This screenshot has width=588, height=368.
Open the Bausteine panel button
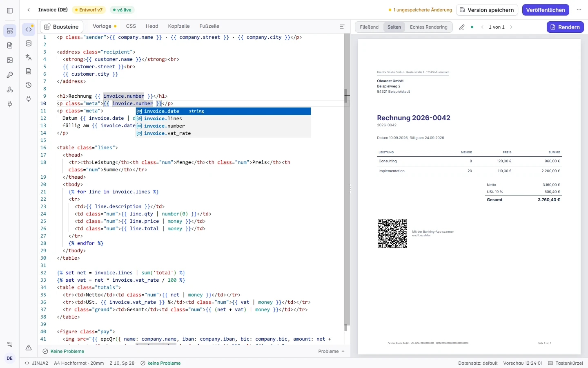click(61, 27)
